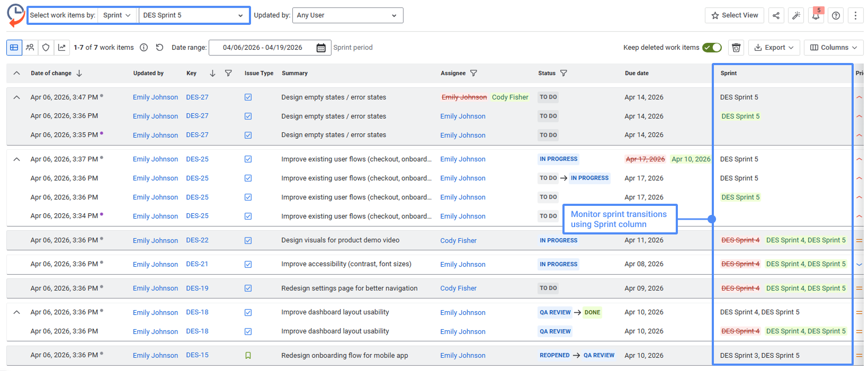Open the DES-22 key link
Viewport: 868px width, 371px height.
(x=197, y=240)
